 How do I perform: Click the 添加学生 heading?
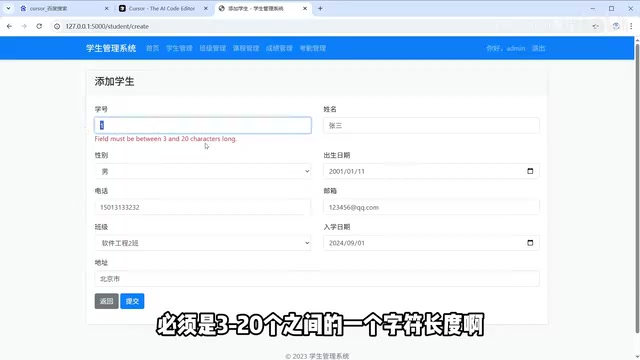tap(114, 82)
